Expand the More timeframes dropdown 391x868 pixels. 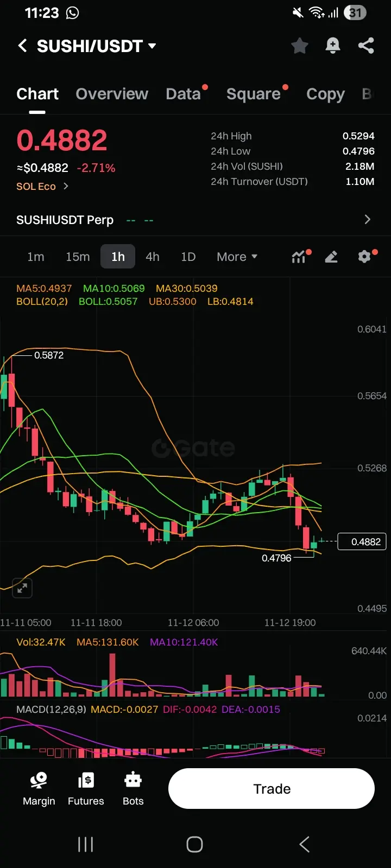tap(237, 257)
